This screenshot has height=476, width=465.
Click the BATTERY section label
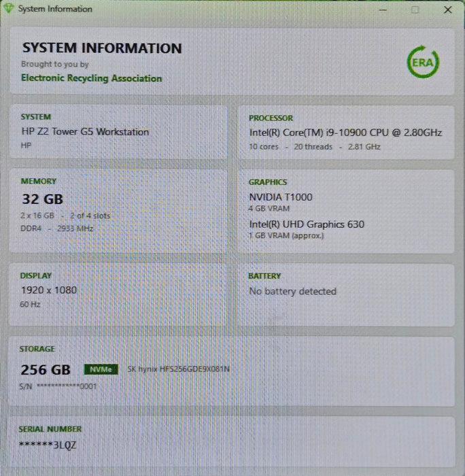264,276
